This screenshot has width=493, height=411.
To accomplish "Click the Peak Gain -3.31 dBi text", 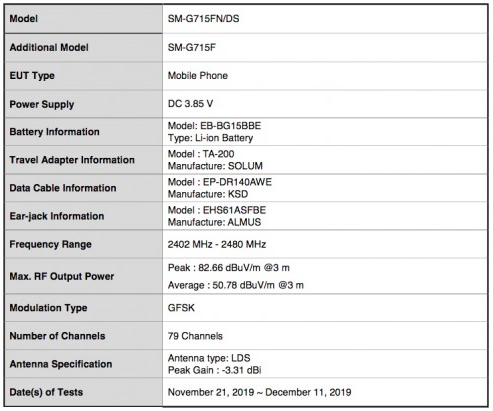I will pyautogui.click(x=214, y=370).
